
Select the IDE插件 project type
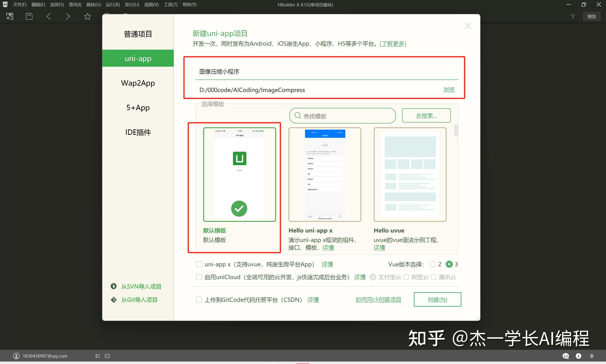click(x=138, y=132)
